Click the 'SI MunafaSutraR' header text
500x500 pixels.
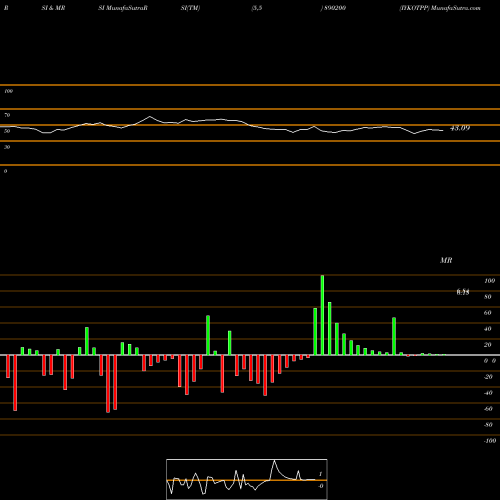pos(123,8)
